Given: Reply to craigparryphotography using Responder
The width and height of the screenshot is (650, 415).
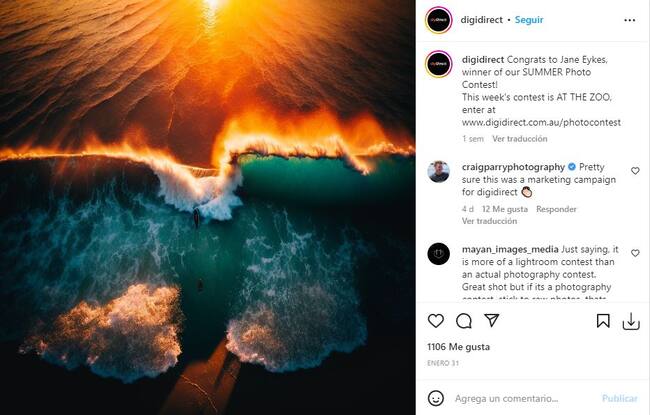Looking at the screenshot, I should click(556, 209).
